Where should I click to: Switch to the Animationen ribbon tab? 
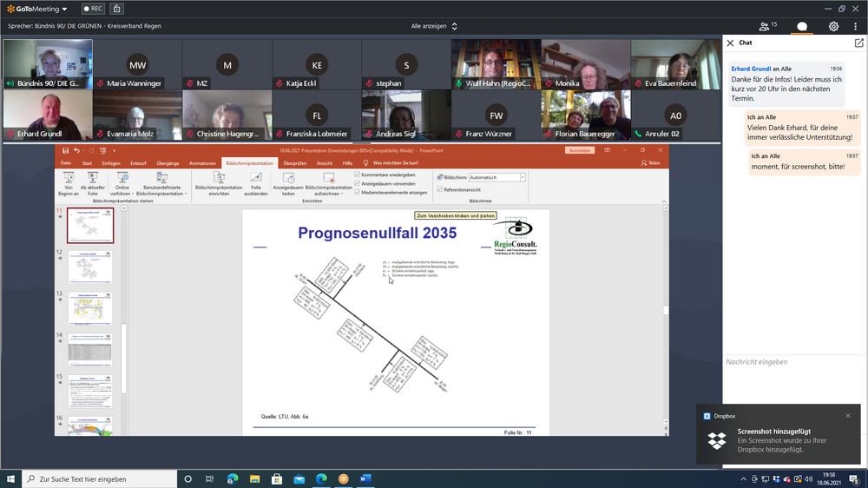point(202,162)
